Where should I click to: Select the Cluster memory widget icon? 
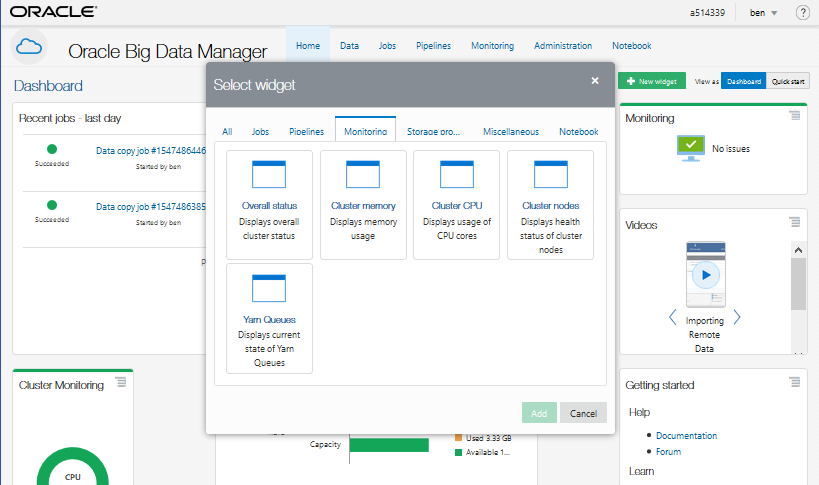coord(363,174)
